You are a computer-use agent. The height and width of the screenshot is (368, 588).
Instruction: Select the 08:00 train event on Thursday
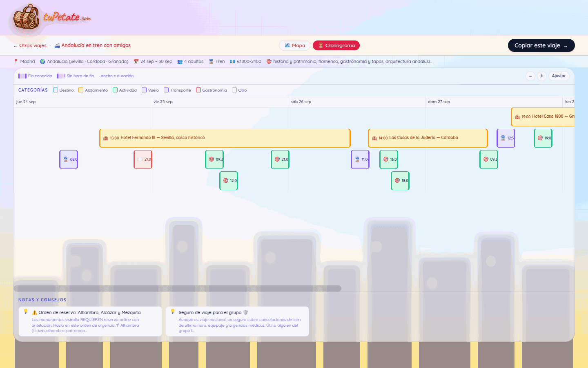click(x=69, y=159)
